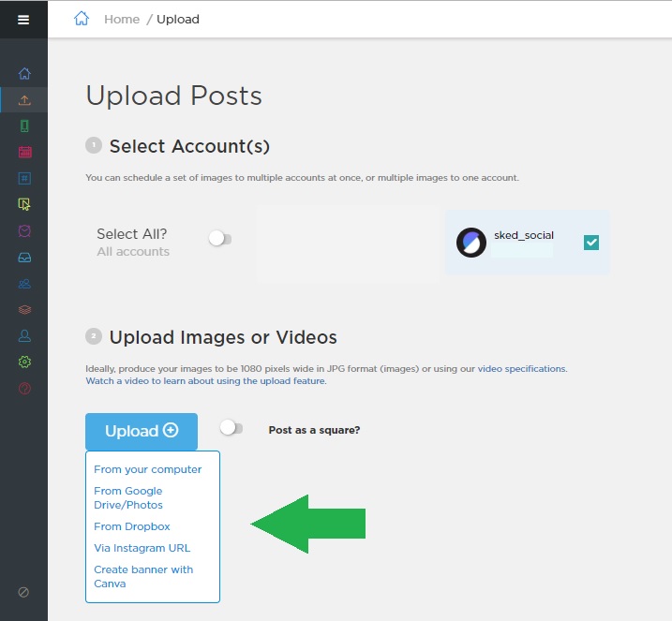
Task: Open the Watch a video upload tutorial link
Action: [x=205, y=380]
